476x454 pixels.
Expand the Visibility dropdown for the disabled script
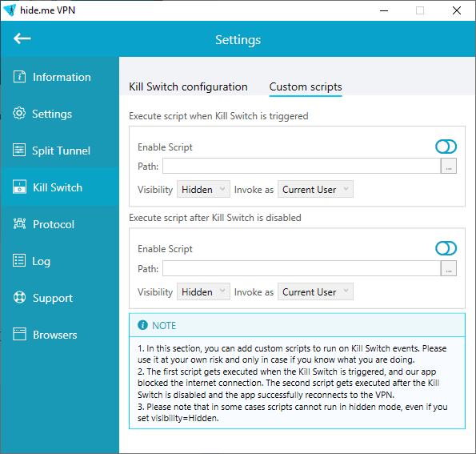tap(203, 291)
